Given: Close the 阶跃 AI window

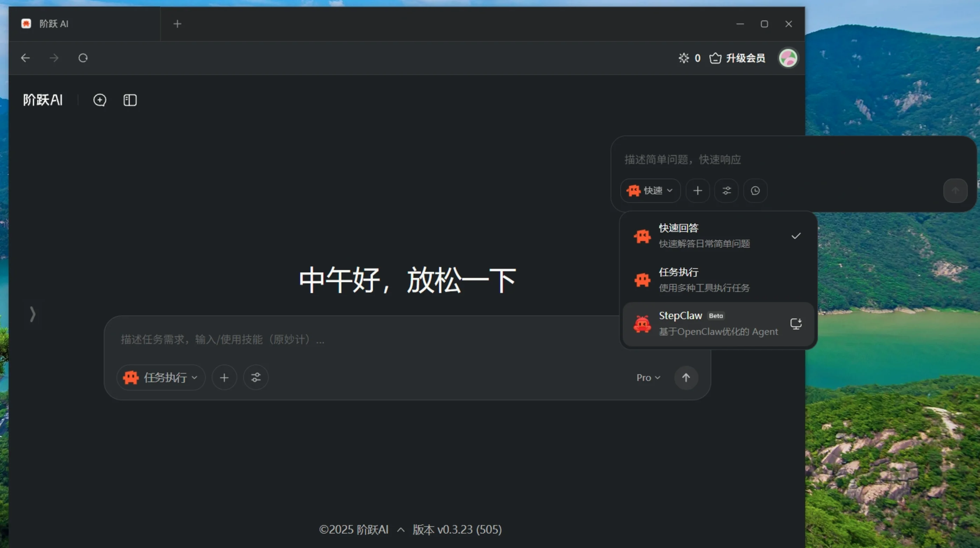Looking at the screenshot, I should pyautogui.click(x=789, y=24).
